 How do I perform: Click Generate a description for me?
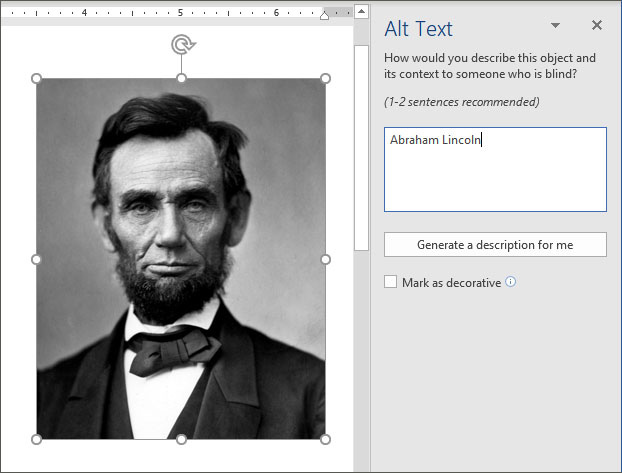click(495, 244)
